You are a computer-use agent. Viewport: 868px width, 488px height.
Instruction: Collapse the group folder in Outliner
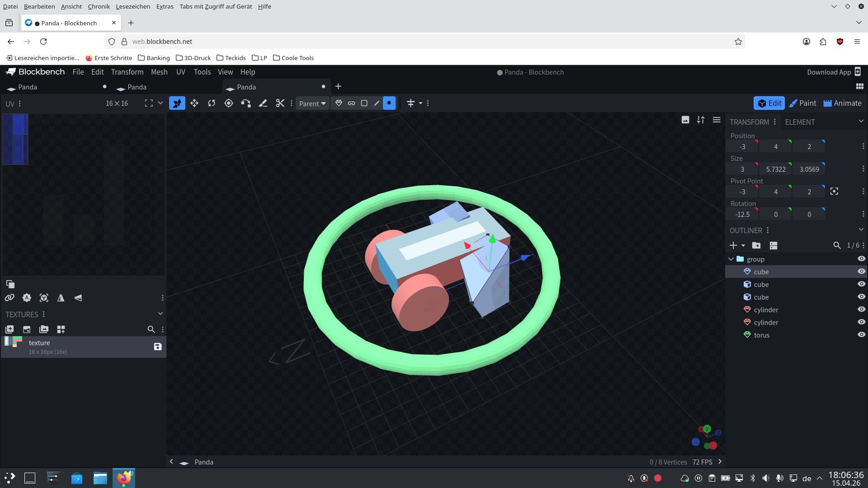click(x=731, y=259)
